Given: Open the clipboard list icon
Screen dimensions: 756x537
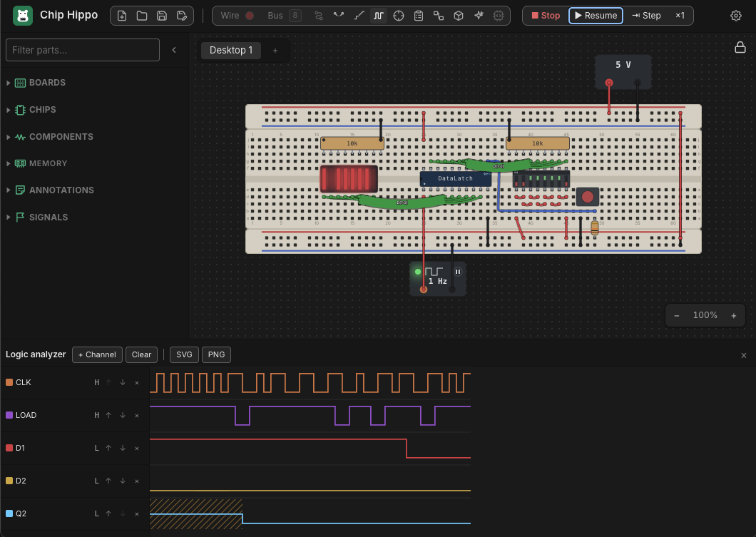Looking at the screenshot, I should 419,16.
